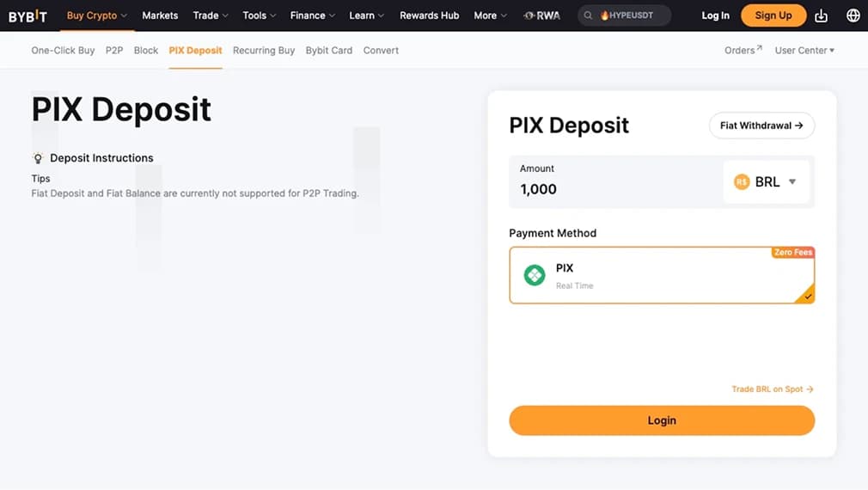Click the search magnifier icon
Viewport: 868px width, 490px height.
[x=588, y=15]
